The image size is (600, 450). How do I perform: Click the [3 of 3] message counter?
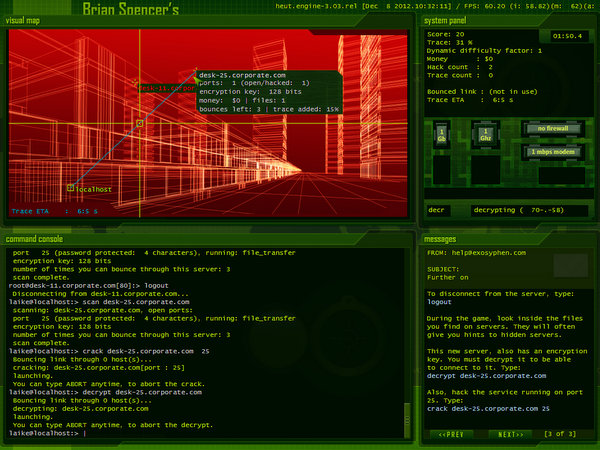[560, 434]
